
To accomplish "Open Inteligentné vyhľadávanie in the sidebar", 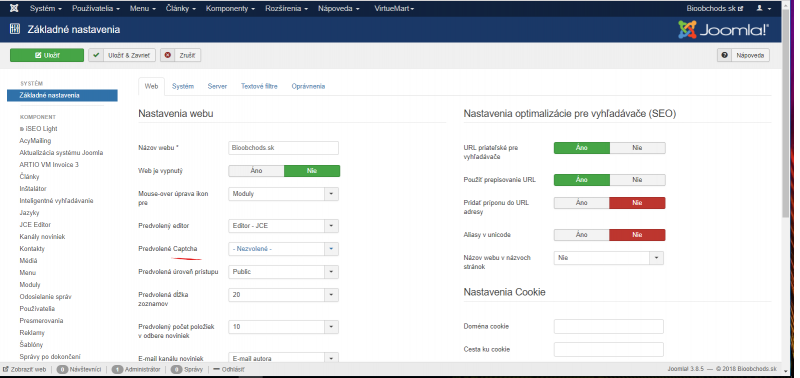I will pyautogui.click(x=56, y=200).
